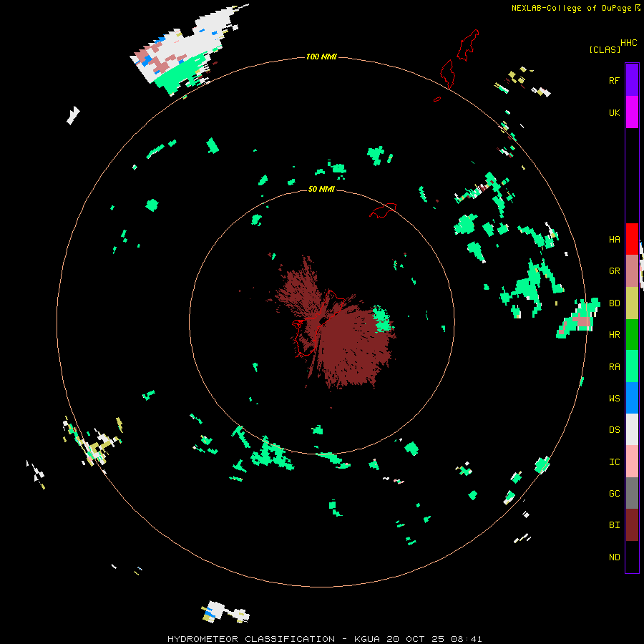The height and width of the screenshot is (644, 644).
Task: Click the WS blue legend swatch
Action: (632, 398)
